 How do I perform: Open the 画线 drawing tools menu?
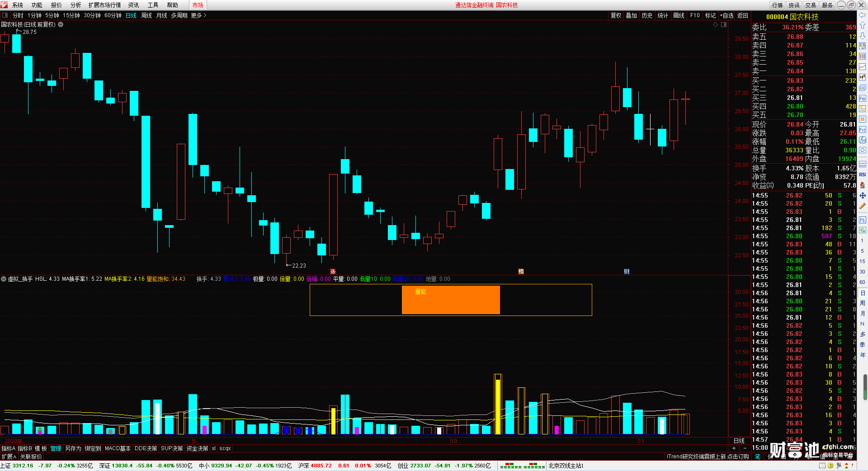pos(679,15)
